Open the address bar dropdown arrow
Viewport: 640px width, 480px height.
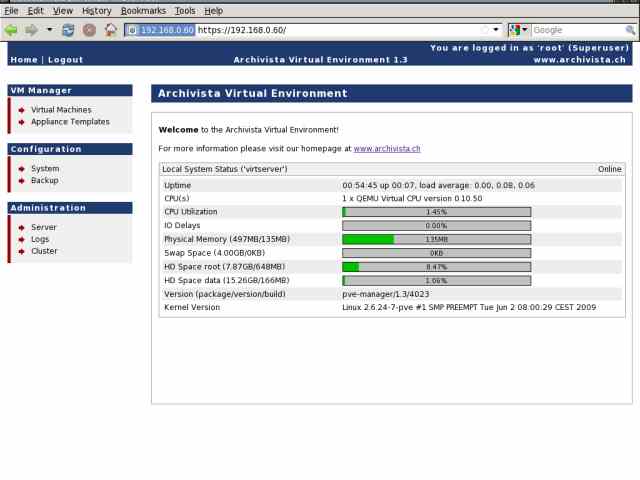pos(496,30)
